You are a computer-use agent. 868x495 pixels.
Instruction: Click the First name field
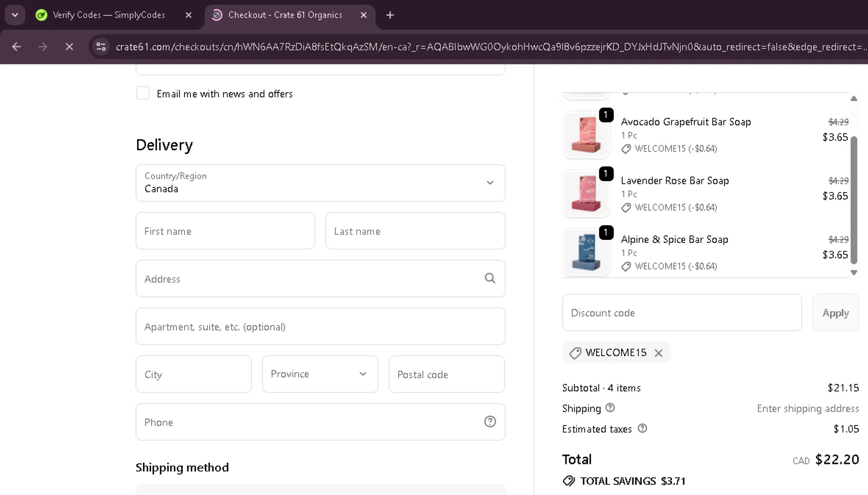pos(225,231)
